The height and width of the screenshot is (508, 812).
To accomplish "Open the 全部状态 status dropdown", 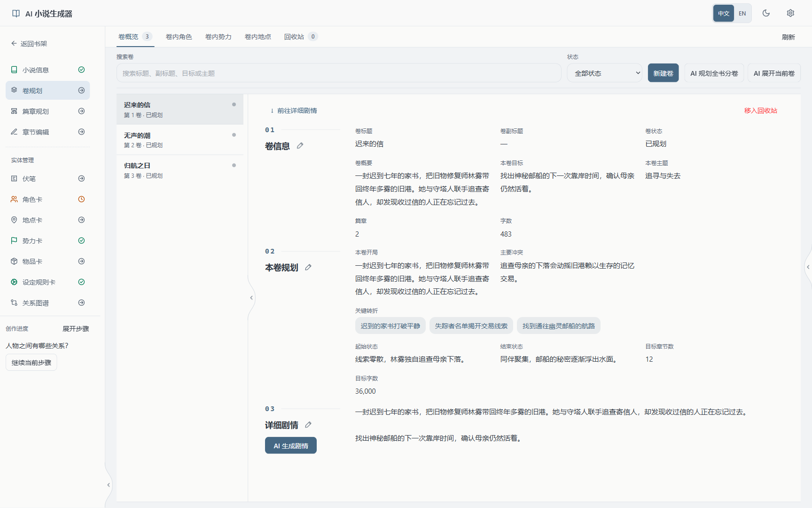I will 605,73.
